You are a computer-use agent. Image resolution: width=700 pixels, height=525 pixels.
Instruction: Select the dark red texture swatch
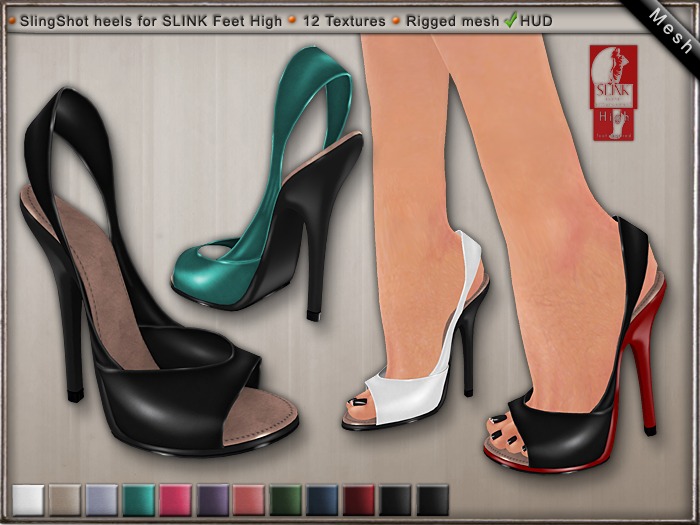pyautogui.click(x=359, y=500)
